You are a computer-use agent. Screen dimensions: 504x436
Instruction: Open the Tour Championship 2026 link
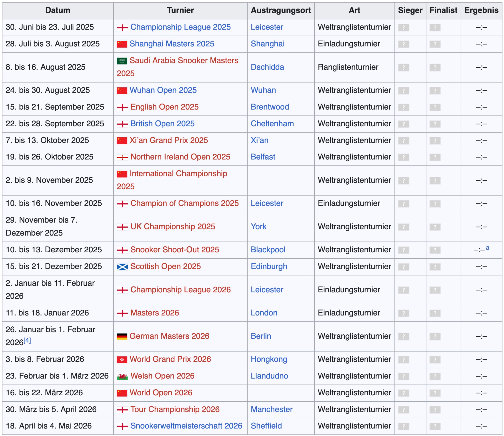175,410
